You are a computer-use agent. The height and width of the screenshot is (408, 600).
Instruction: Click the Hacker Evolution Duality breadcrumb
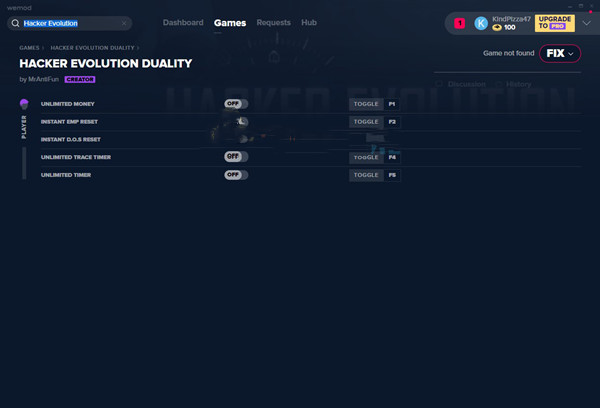point(94,47)
